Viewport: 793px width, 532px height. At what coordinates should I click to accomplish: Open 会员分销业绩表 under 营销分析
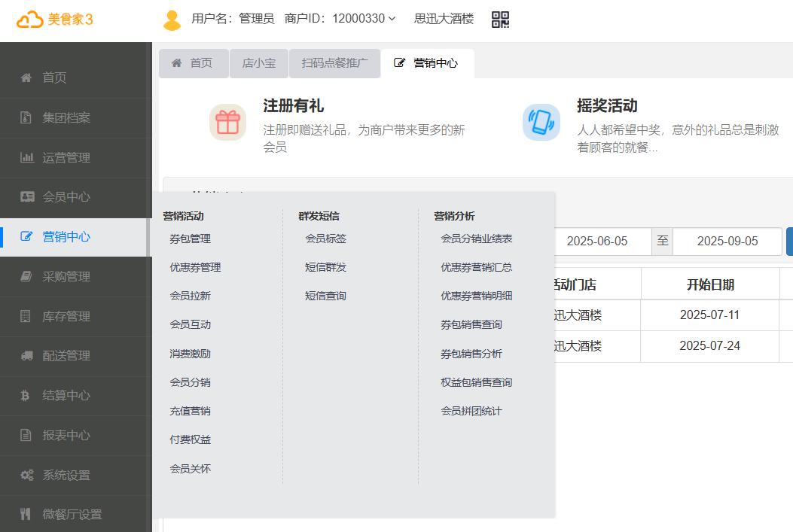coord(476,239)
